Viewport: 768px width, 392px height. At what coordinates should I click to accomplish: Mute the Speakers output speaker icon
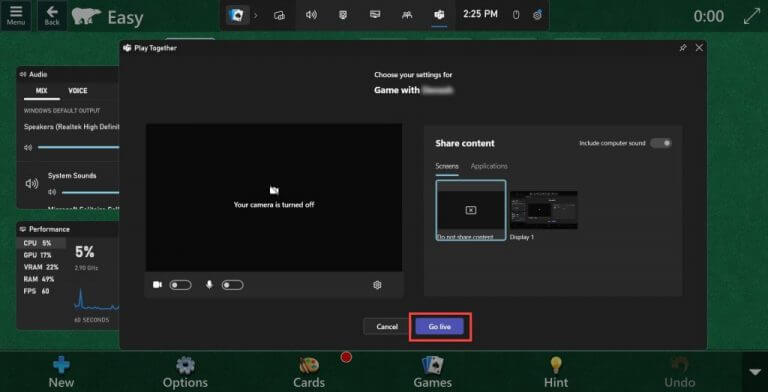(x=28, y=147)
